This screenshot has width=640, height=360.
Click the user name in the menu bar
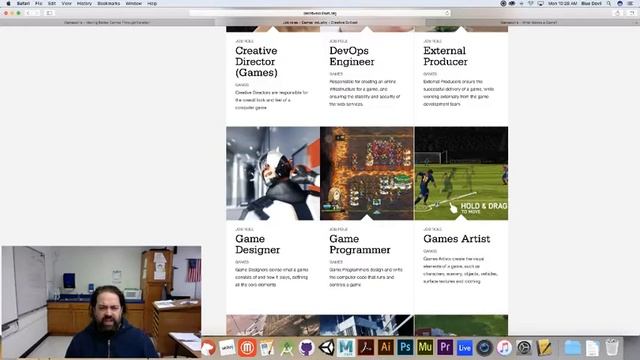click(x=591, y=3)
